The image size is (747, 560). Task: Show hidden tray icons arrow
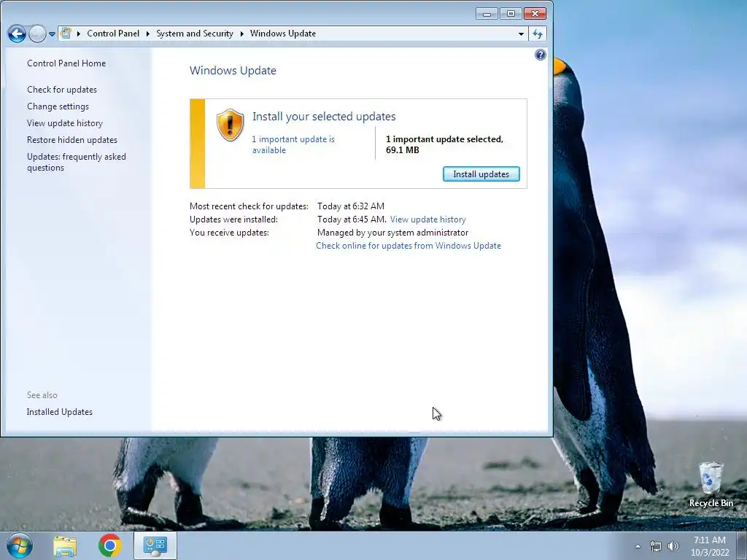638,546
